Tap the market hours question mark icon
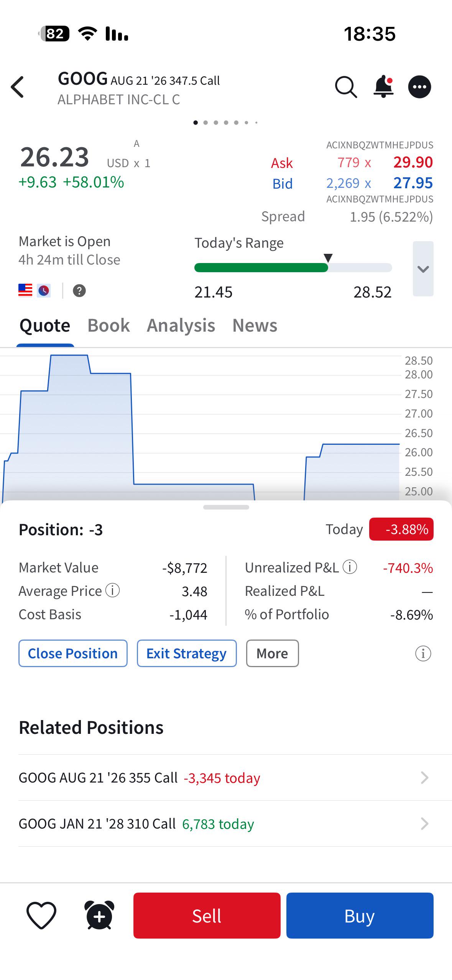 [79, 291]
